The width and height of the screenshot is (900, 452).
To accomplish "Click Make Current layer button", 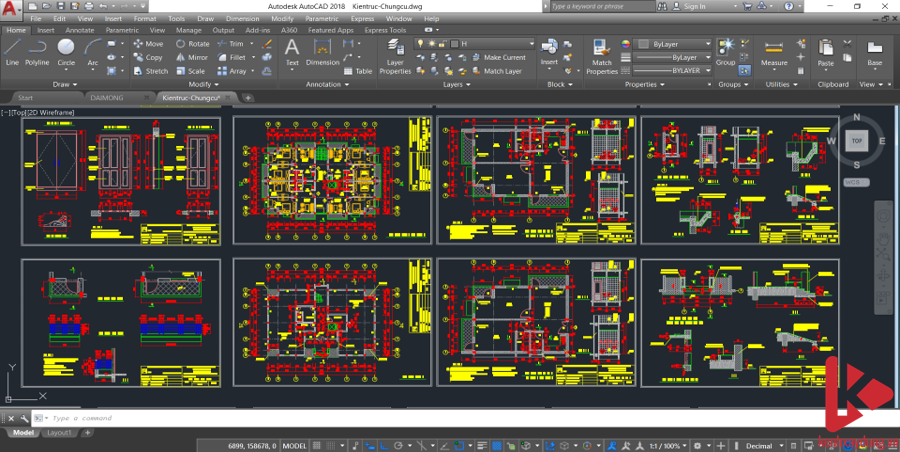I will pyautogui.click(x=503, y=57).
